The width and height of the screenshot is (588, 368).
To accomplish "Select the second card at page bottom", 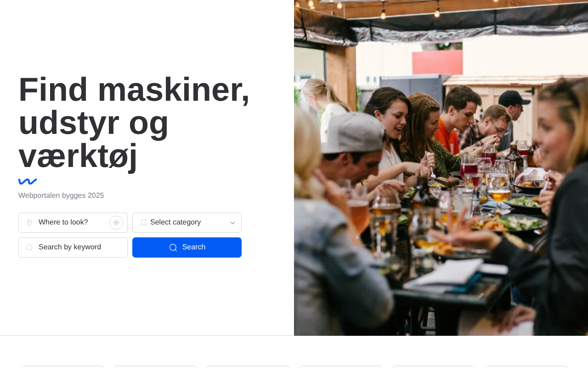I will 155,367.
